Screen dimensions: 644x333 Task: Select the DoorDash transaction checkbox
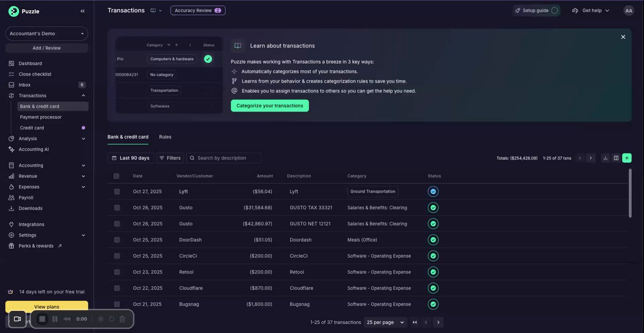coord(117,240)
